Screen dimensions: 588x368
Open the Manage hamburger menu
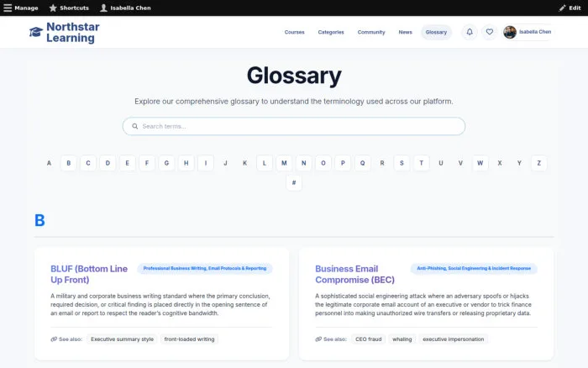21,8
